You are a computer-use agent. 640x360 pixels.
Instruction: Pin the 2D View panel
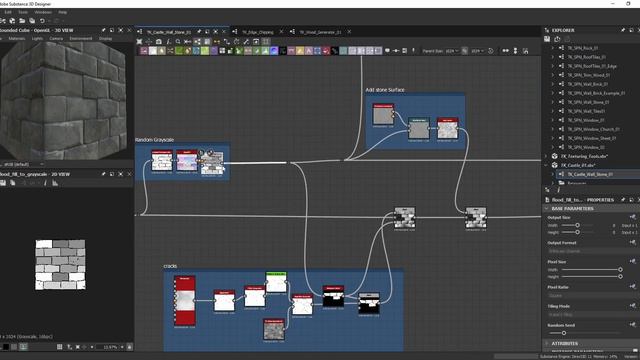[104, 174]
